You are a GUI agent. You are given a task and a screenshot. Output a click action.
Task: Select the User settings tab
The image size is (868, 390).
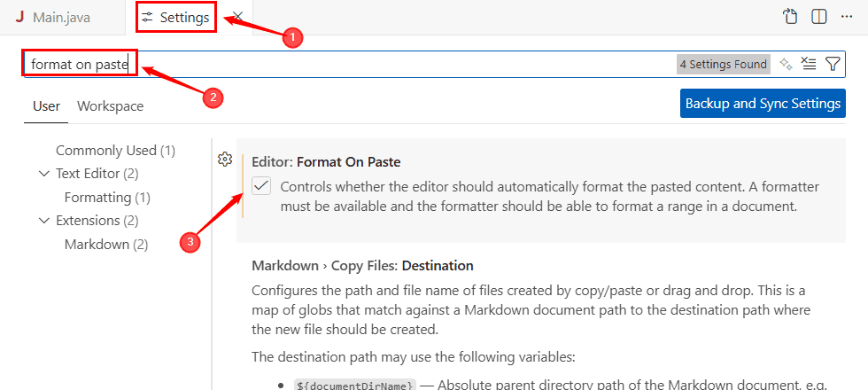tap(46, 106)
